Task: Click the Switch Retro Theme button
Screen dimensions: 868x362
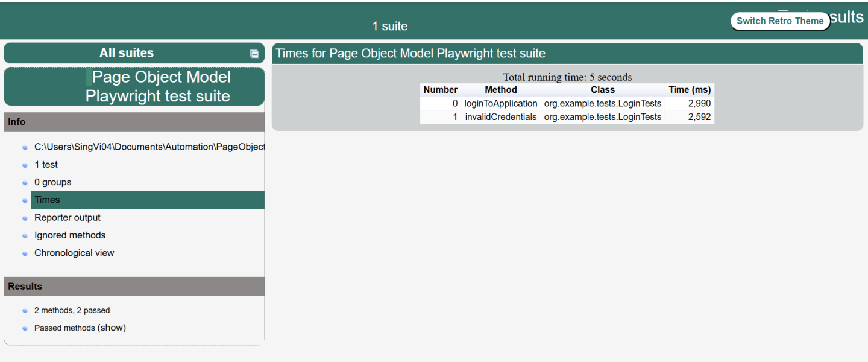Action: pos(780,21)
